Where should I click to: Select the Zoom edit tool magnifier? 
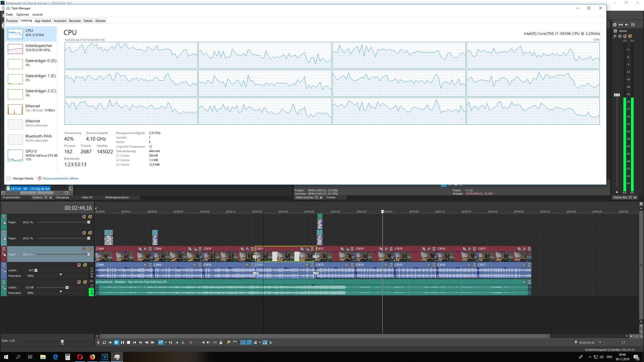coord(182,342)
